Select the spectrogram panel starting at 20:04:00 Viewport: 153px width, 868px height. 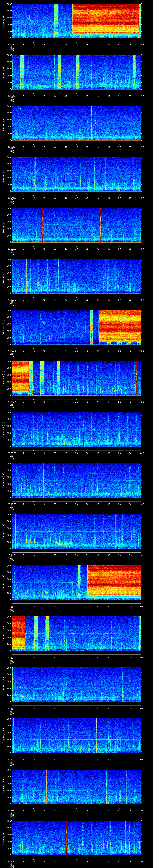[77, 174]
